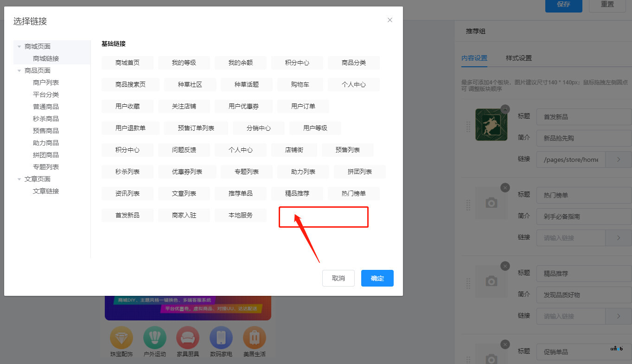
Task: Choose the 购物车 link button
Action: click(300, 84)
